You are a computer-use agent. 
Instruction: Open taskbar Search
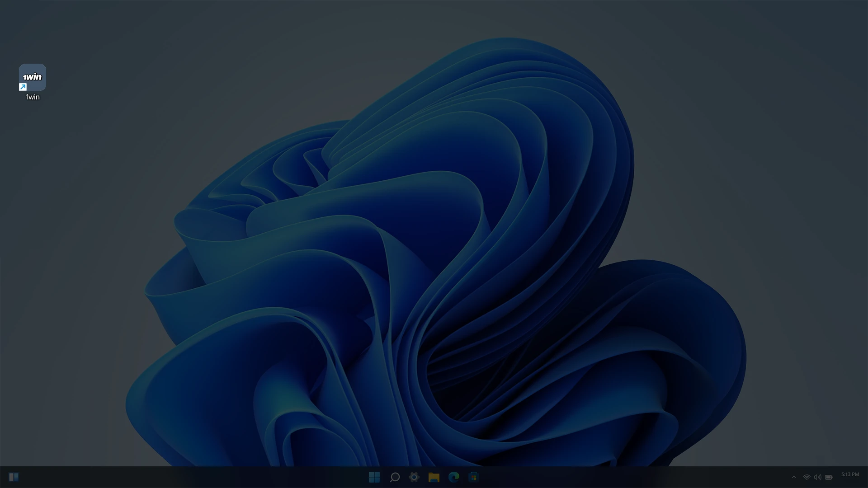[x=395, y=477]
